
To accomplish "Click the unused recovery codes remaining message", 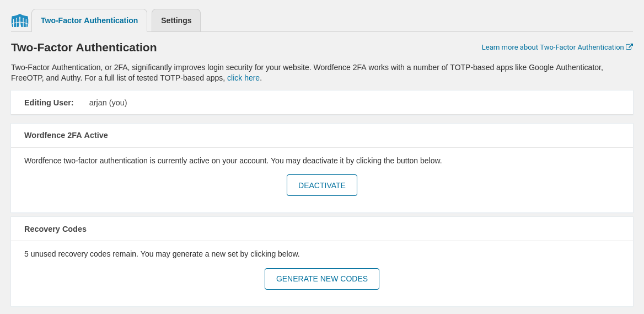I will [x=162, y=254].
